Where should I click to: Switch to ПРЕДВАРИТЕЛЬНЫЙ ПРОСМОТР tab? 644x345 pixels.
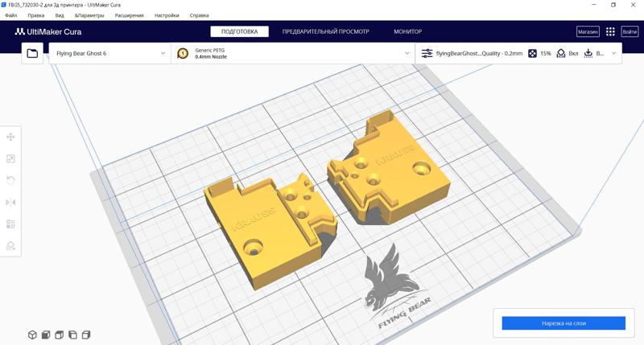326,31
